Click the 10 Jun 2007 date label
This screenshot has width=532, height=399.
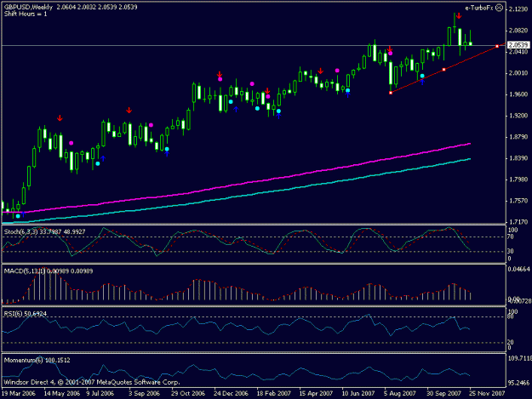tap(358, 393)
